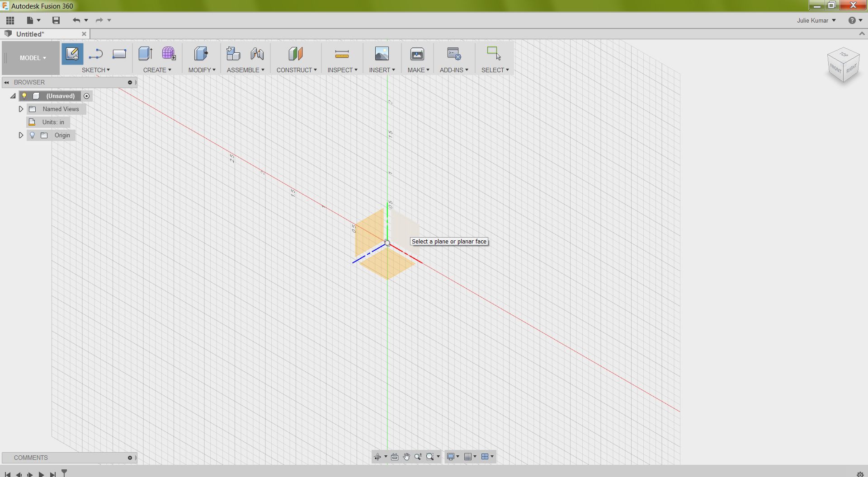The image size is (868, 477).
Task: Click the activation radio next to (Unsaved)
Action: [86, 96]
